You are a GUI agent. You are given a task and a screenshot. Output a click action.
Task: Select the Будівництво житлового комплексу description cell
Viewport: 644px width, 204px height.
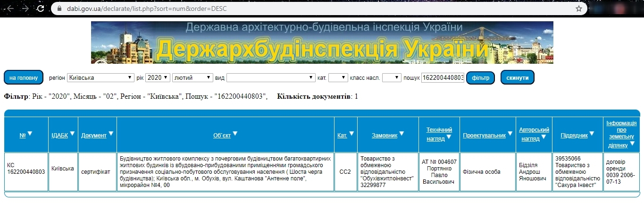coord(226,172)
